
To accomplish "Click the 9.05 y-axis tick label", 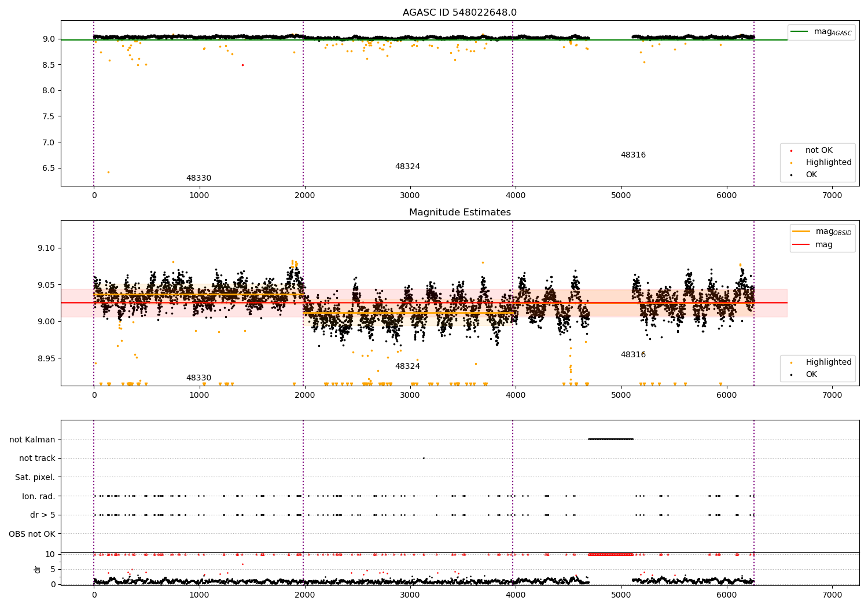I will click(46, 285).
